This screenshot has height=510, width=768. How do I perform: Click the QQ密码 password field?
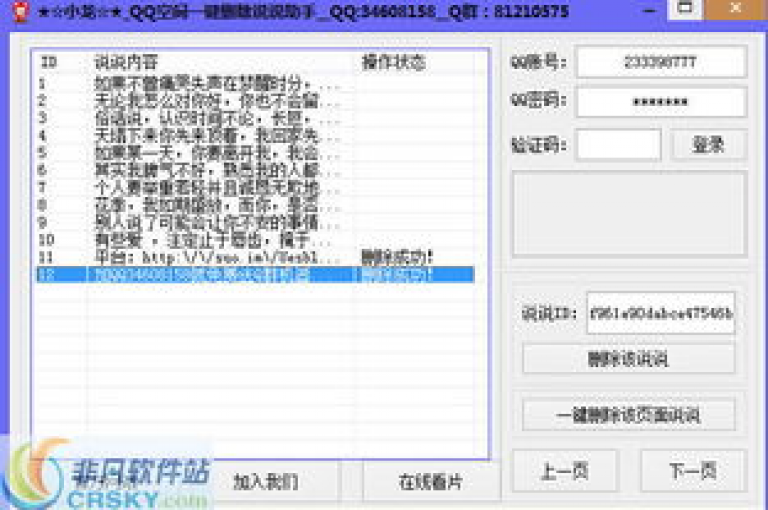coord(661,102)
